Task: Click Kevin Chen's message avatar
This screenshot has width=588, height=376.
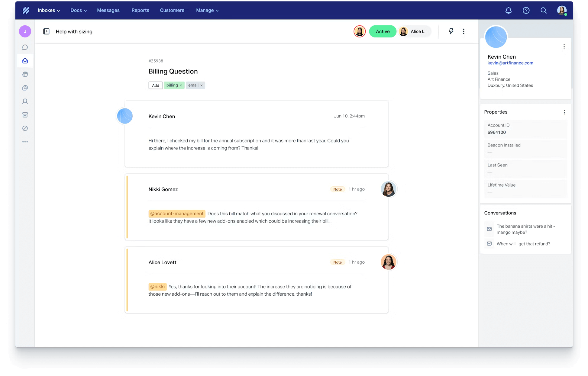Action: [x=125, y=116]
